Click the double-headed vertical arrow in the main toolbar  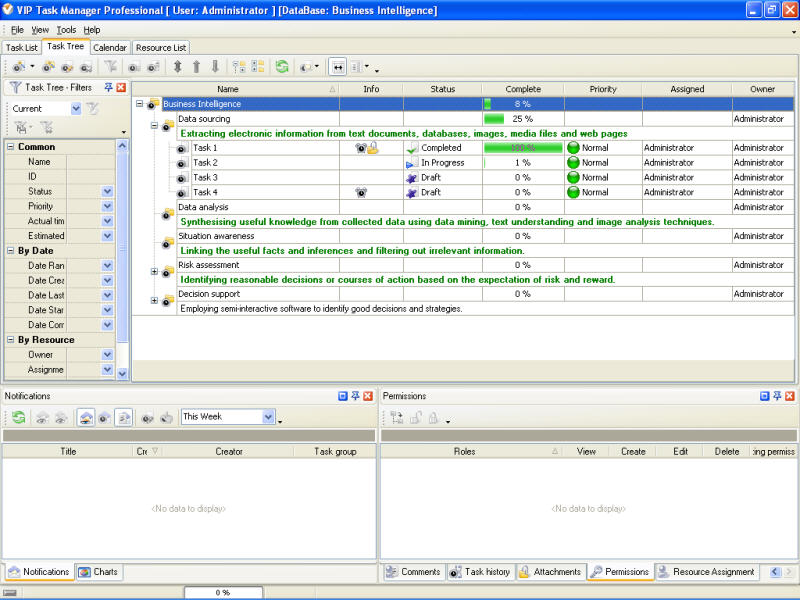tap(177, 66)
